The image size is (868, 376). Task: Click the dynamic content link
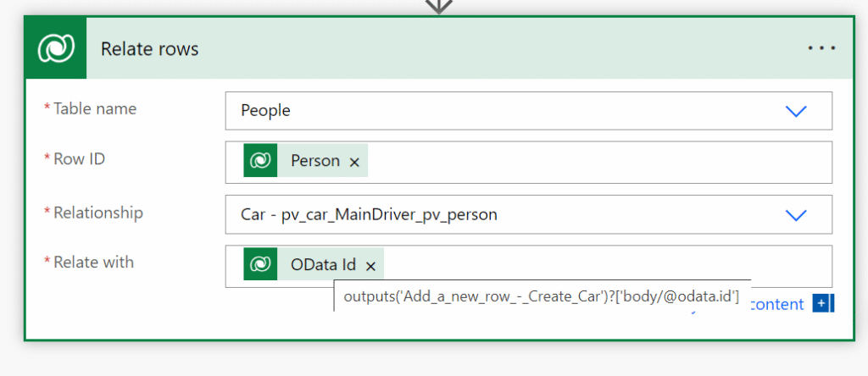pos(778,304)
